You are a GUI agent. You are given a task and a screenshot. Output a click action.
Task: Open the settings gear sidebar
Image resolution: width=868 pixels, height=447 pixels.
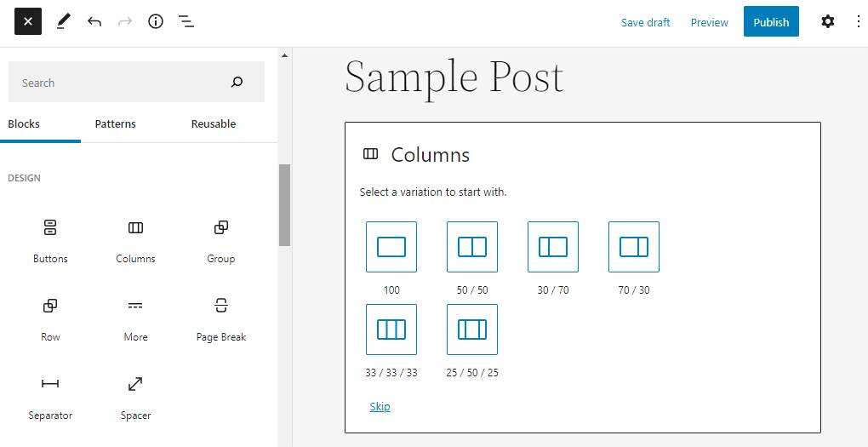(x=827, y=22)
